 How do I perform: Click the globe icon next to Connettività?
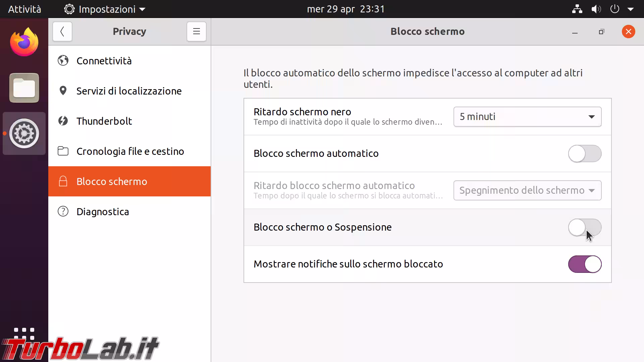point(63,61)
